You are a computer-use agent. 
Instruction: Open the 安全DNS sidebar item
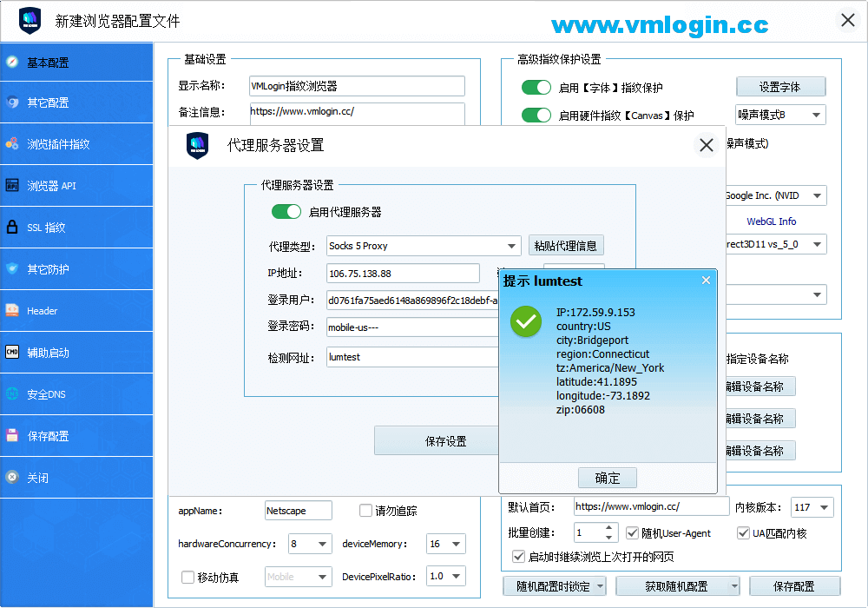click(76, 394)
